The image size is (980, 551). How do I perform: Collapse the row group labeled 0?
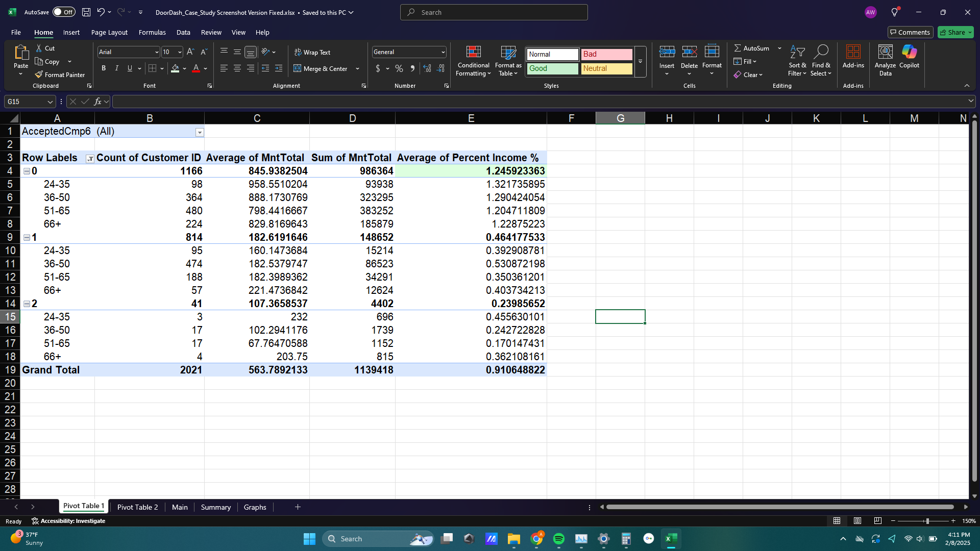27,171
